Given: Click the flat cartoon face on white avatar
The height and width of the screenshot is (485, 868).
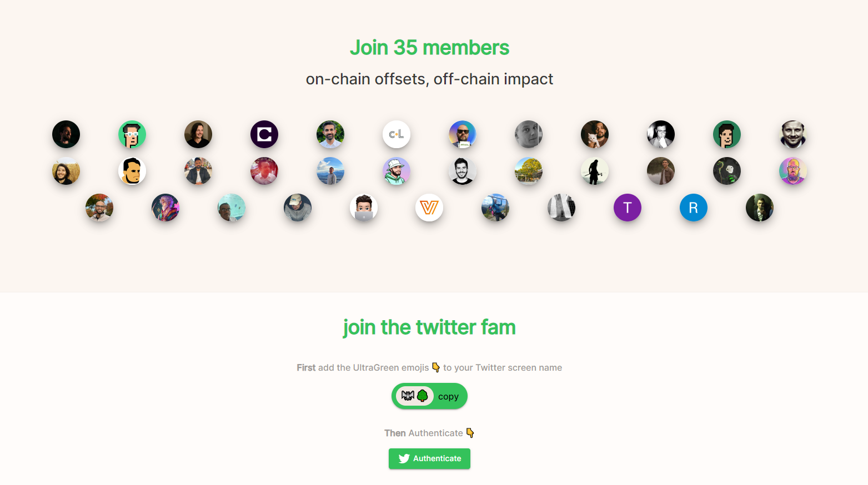Looking at the screenshot, I should pyautogui.click(x=132, y=171).
